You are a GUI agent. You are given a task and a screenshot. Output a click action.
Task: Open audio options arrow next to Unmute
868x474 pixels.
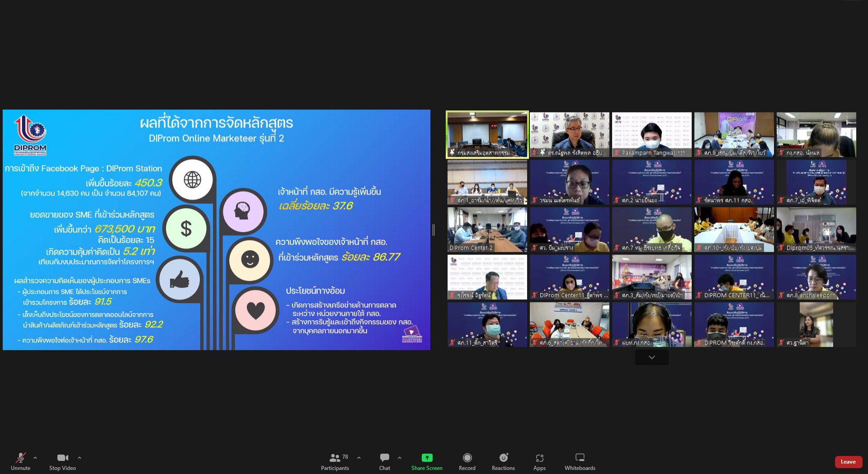(x=35, y=458)
